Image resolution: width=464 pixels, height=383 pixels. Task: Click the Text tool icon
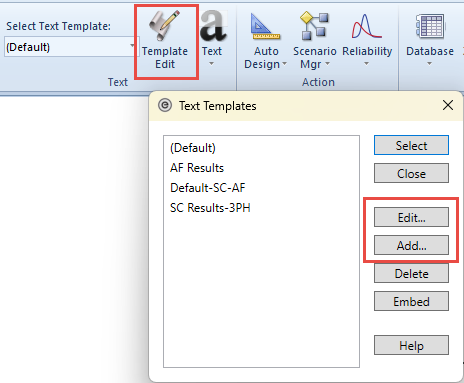tap(212, 25)
